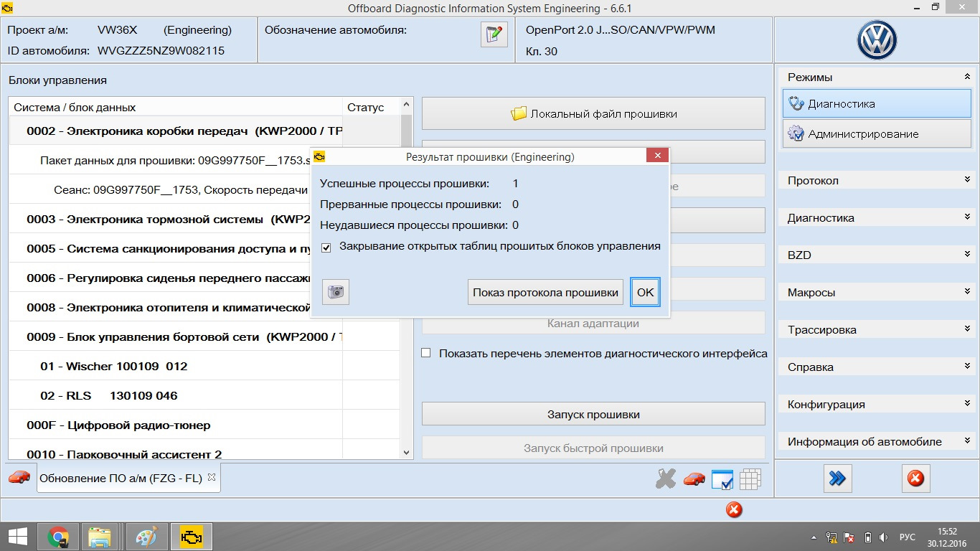
Task: Select 0009 - Блок управления бортовой сети
Action: 204,337
